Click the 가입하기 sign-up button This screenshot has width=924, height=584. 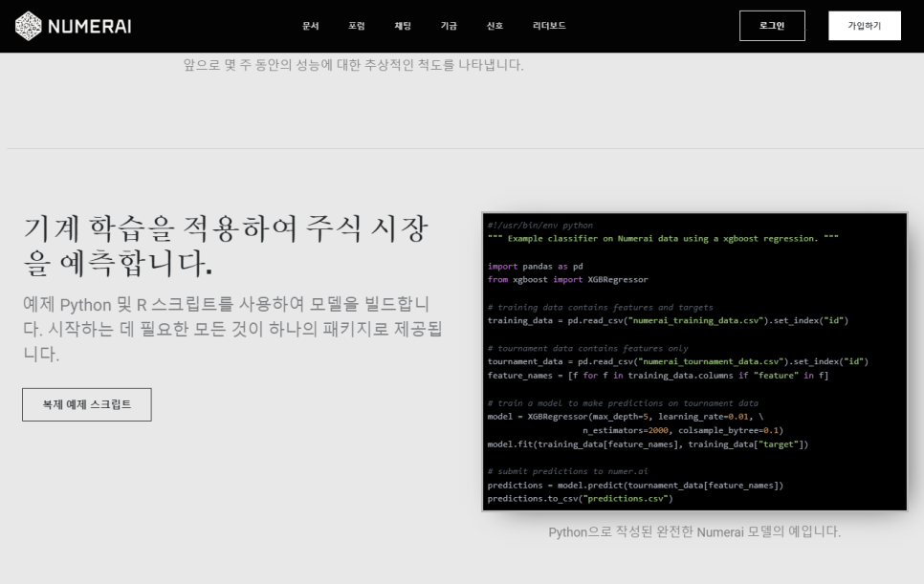click(x=865, y=26)
